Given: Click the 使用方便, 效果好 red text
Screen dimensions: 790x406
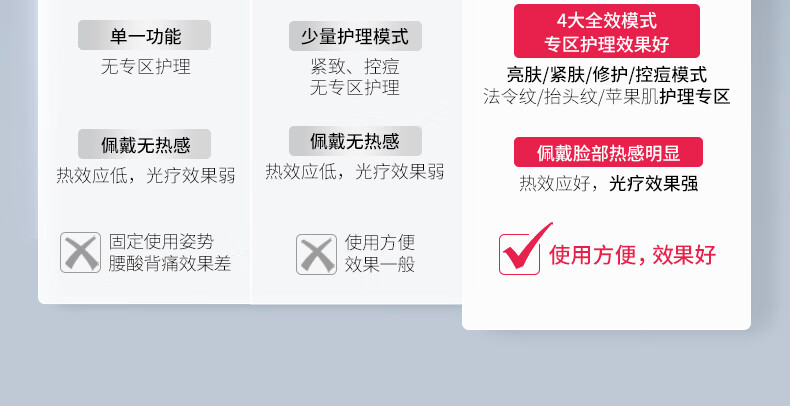Looking at the screenshot, I should coord(632,254).
